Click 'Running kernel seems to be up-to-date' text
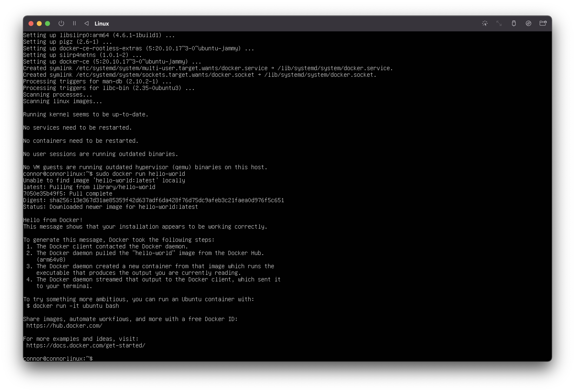Screen dimensions: 575x392 pos(86,115)
